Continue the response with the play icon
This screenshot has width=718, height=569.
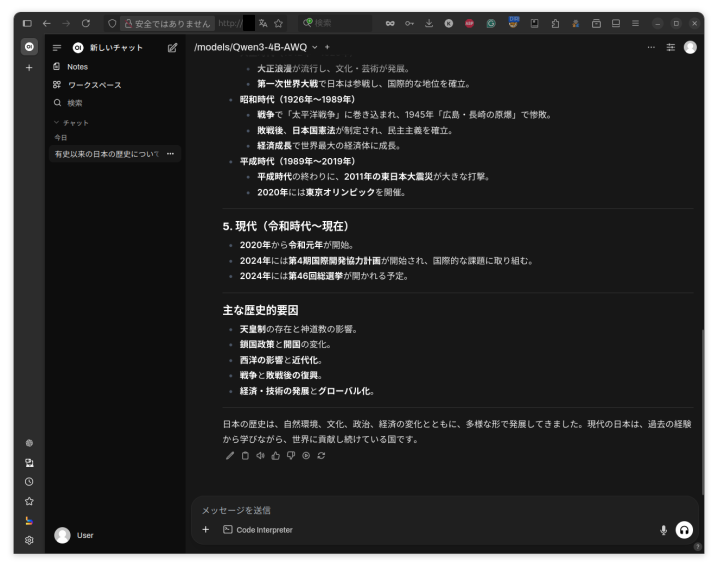[x=306, y=455]
